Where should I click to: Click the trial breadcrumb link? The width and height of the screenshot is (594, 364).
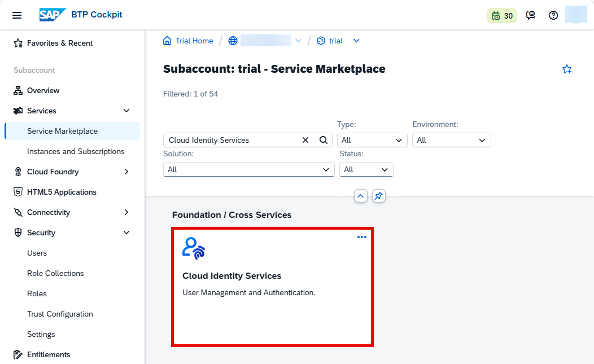(335, 41)
